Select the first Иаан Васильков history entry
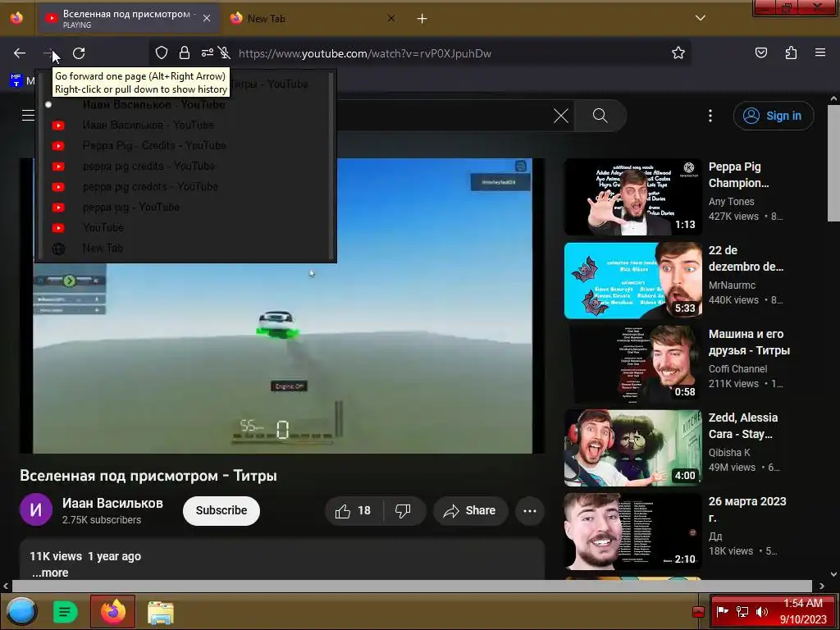This screenshot has width=840, height=630. pos(185,104)
